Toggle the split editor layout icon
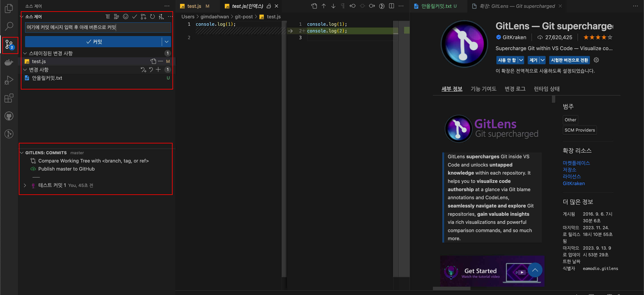Viewport: 644px width, 295px height. 392,6
